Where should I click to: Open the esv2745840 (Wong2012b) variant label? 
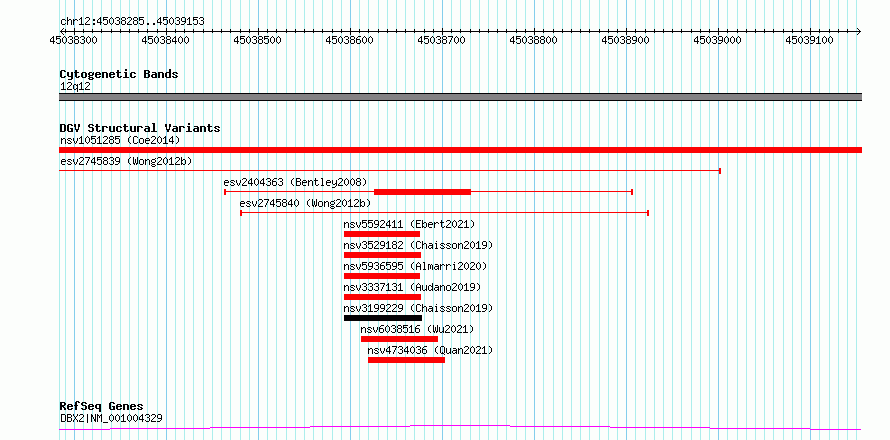tap(305, 203)
